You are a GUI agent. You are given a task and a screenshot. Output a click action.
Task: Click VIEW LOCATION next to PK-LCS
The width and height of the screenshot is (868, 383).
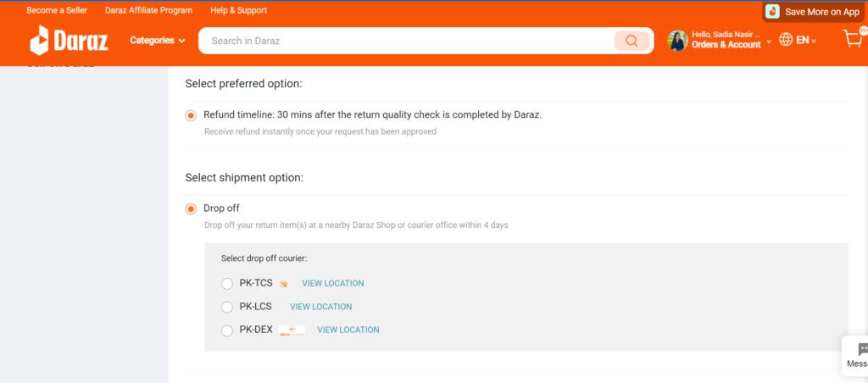(x=321, y=307)
